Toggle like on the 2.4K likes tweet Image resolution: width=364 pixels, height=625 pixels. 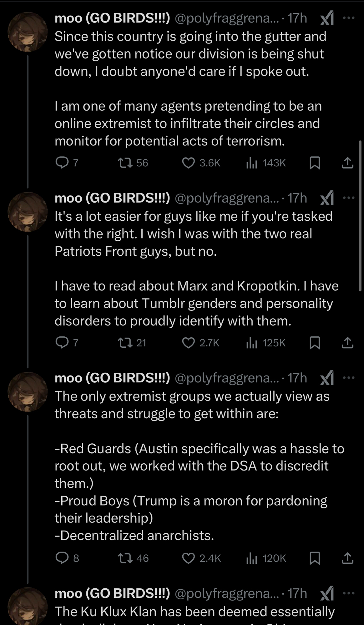(x=189, y=558)
